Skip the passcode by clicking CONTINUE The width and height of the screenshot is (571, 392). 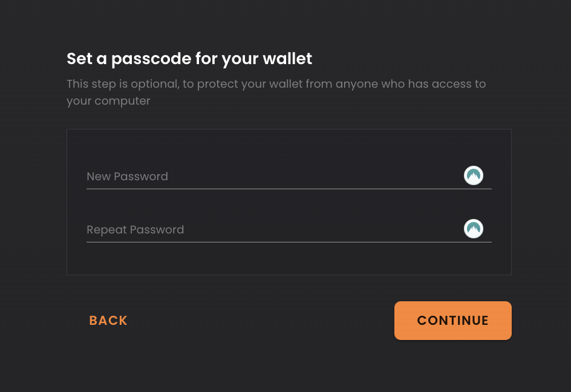click(x=452, y=321)
